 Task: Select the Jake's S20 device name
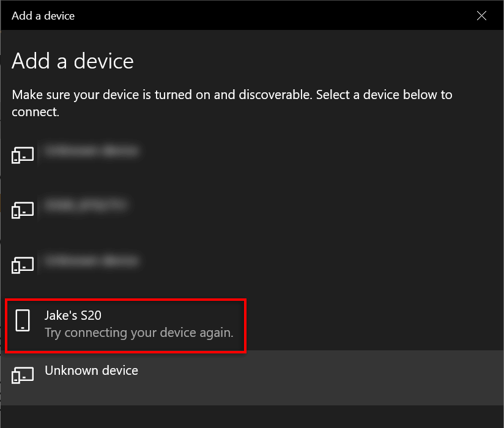click(x=73, y=315)
